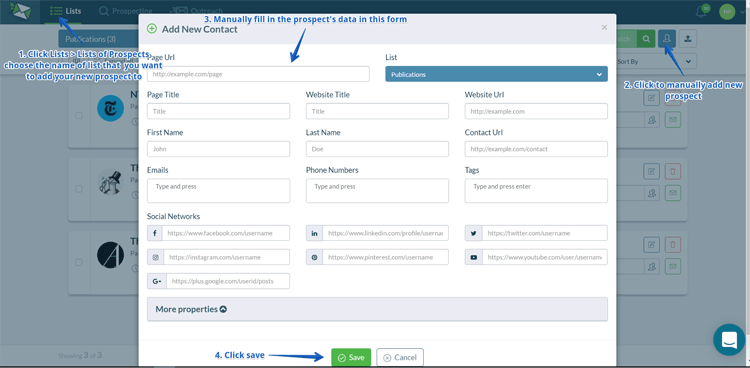
Task: Edit the sketch-portrait logo row entry
Action: click(x=651, y=171)
